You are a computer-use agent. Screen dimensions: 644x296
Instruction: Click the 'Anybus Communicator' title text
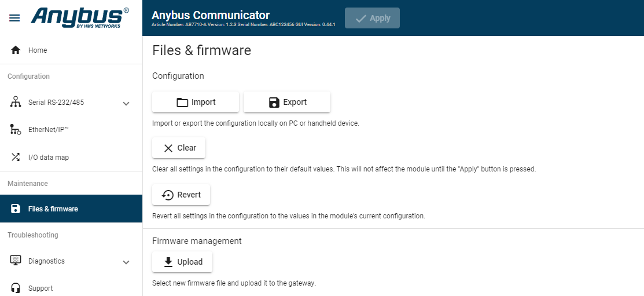click(211, 15)
